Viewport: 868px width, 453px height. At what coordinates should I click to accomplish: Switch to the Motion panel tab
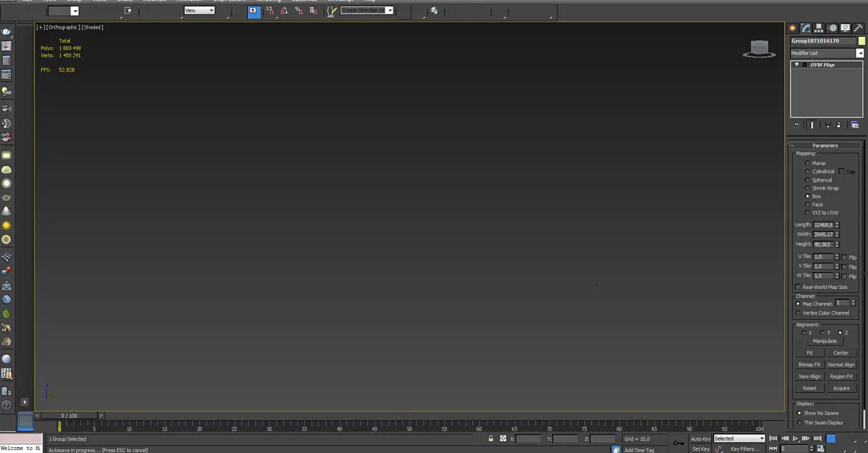tap(832, 28)
